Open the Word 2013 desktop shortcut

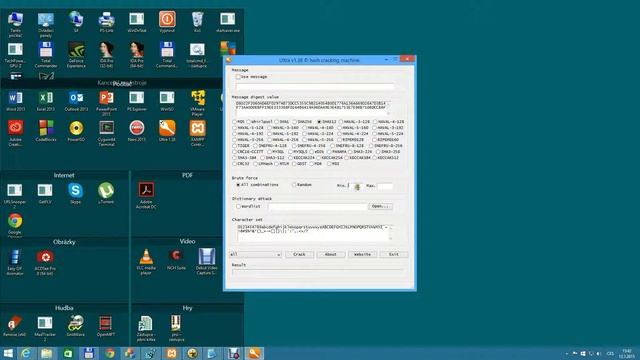click(15, 101)
